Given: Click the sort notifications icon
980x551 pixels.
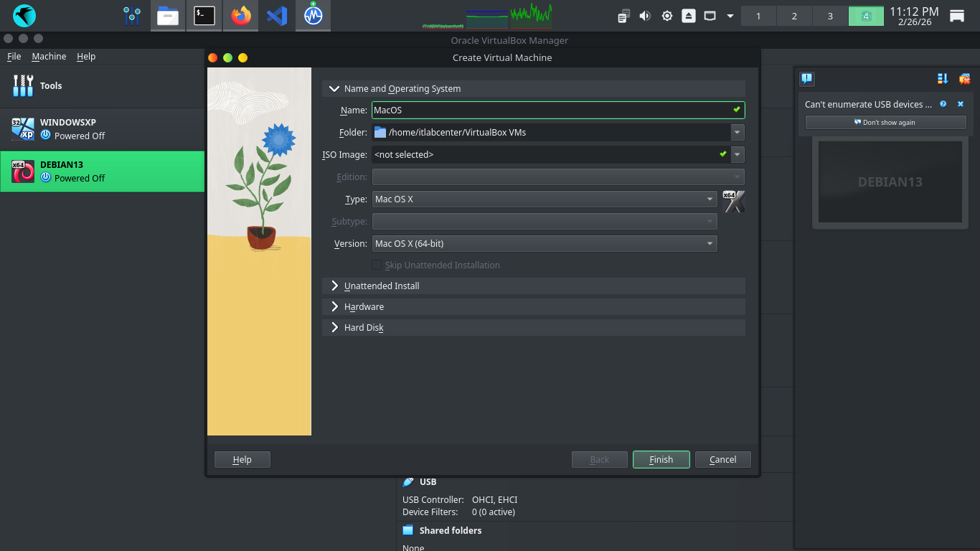Looking at the screenshot, I should [943, 79].
